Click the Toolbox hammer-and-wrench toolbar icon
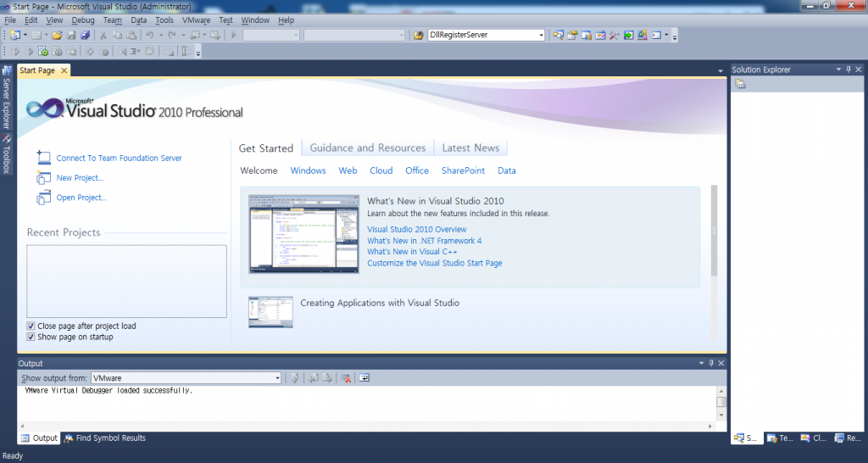Screen dimensions: 868x463 (614, 35)
